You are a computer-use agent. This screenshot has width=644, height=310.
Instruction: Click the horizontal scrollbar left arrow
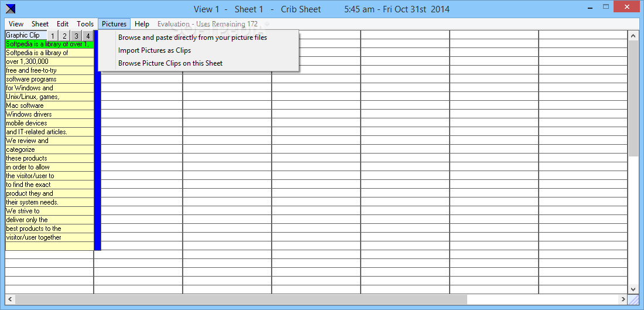(10, 299)
